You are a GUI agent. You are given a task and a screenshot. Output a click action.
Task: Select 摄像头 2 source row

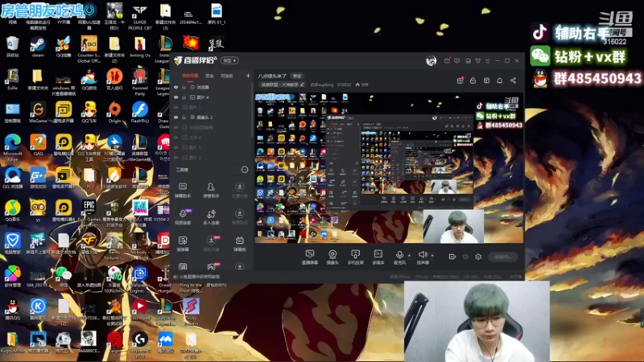pos(213,117)
